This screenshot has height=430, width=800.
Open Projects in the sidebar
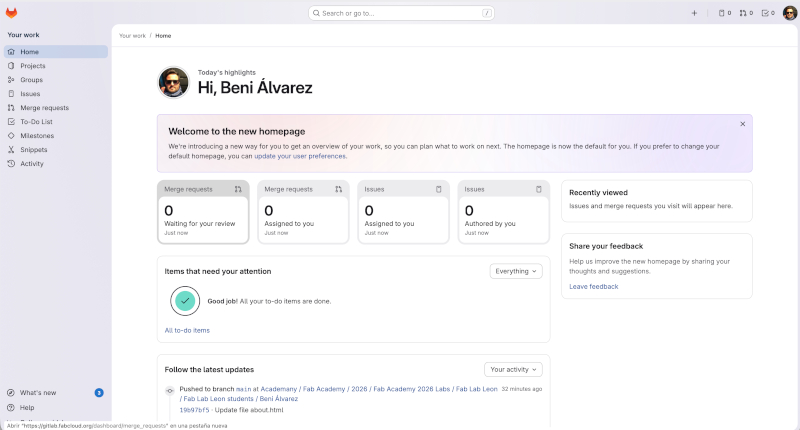click(33, 66)
